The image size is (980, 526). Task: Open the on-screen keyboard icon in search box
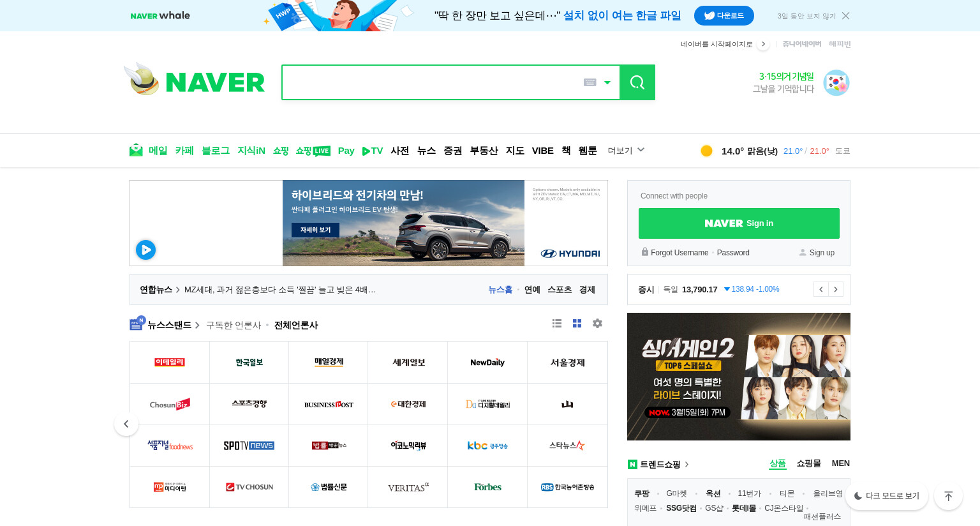pyautogui.click(x=590, y=82)
